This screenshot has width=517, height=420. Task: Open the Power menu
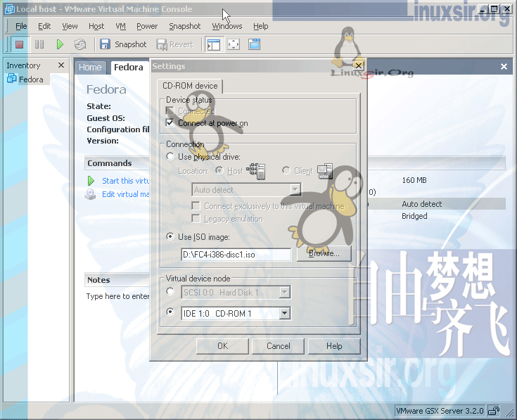click(147, 26)
